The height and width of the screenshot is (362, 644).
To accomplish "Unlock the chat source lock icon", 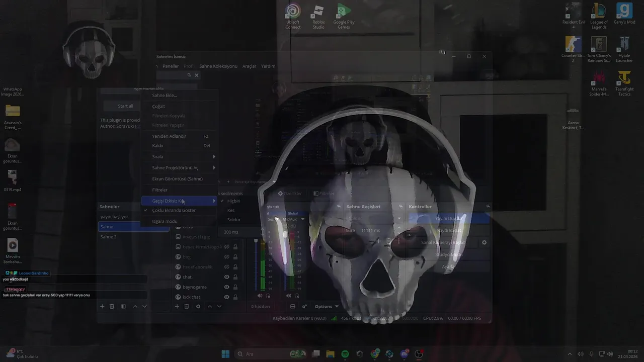I will (235, 277).
